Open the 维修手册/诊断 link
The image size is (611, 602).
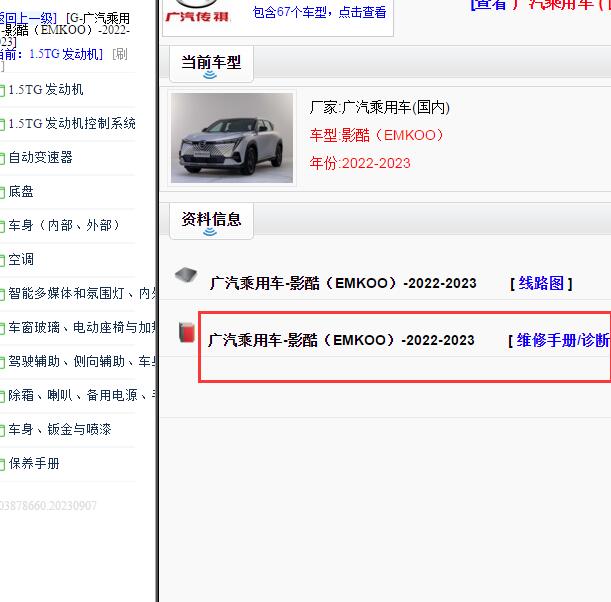click(x=563, y=341)
